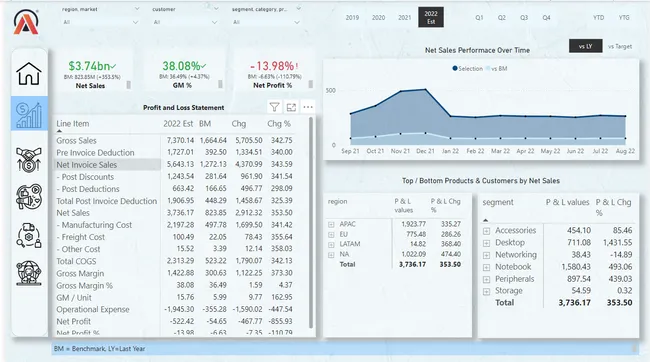Expand the Peripherals segment row
Image resolution: width=650 pixels, height=362 pixels.
(487, 279)
